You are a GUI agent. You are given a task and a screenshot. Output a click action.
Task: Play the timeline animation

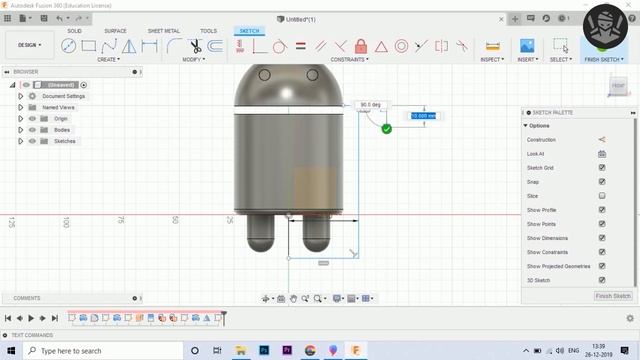click(x=31, y=318)
